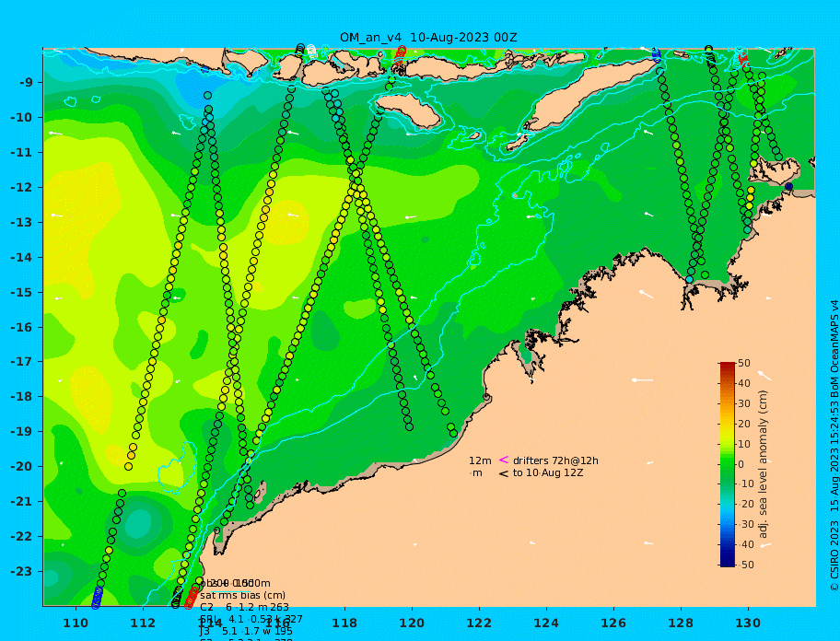The image size is (840, 641).
Task: Click the longitude axis label 118
Action: coord(344,624)
